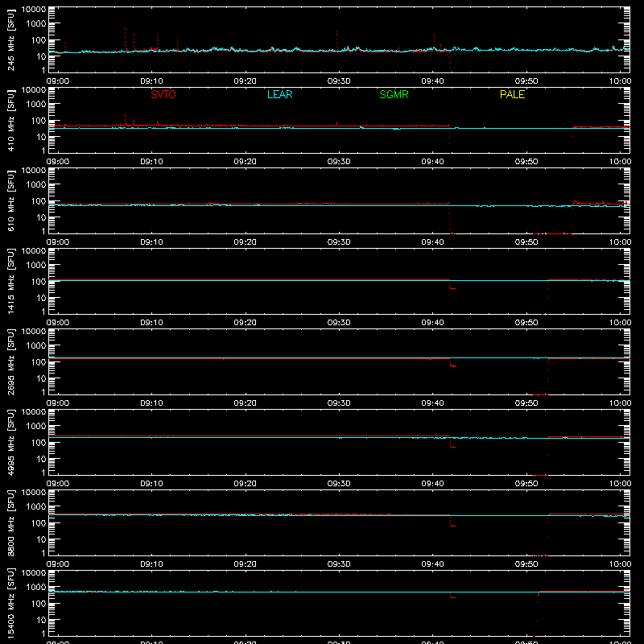Click the red SVTO station legend label
Viewport: 644px width, 644px height.
coord(163,94)
